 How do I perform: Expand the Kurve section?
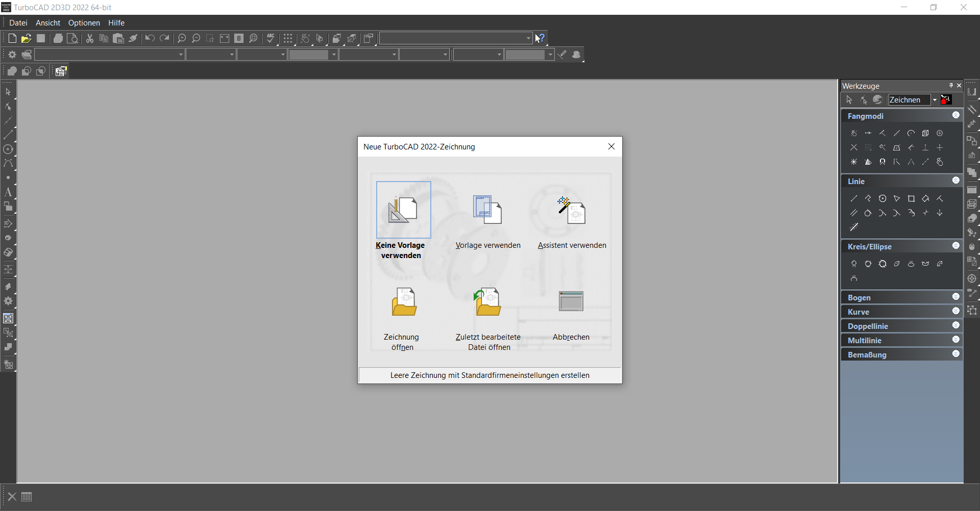(x=956, y=311)
